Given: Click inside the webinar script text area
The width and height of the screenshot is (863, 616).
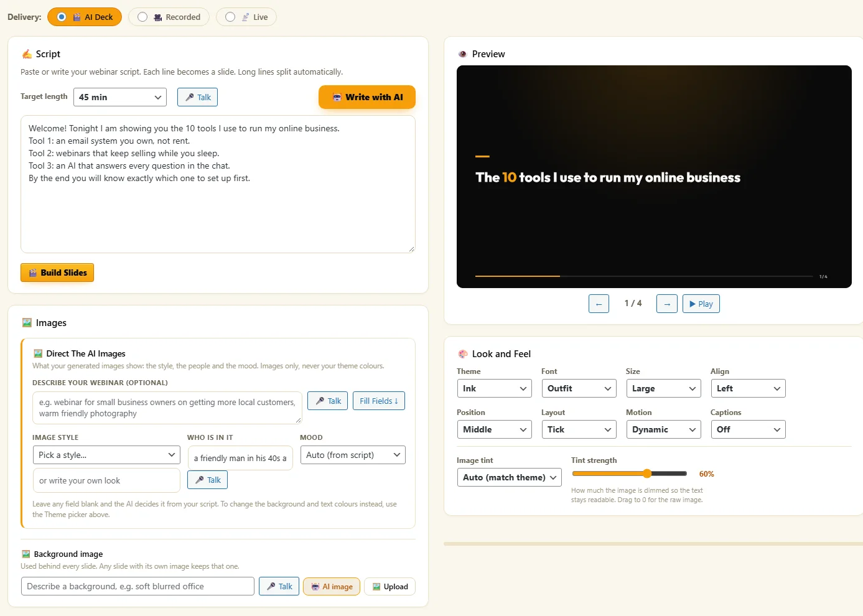Looking at the screenshot, I should (x=218, y=184).
